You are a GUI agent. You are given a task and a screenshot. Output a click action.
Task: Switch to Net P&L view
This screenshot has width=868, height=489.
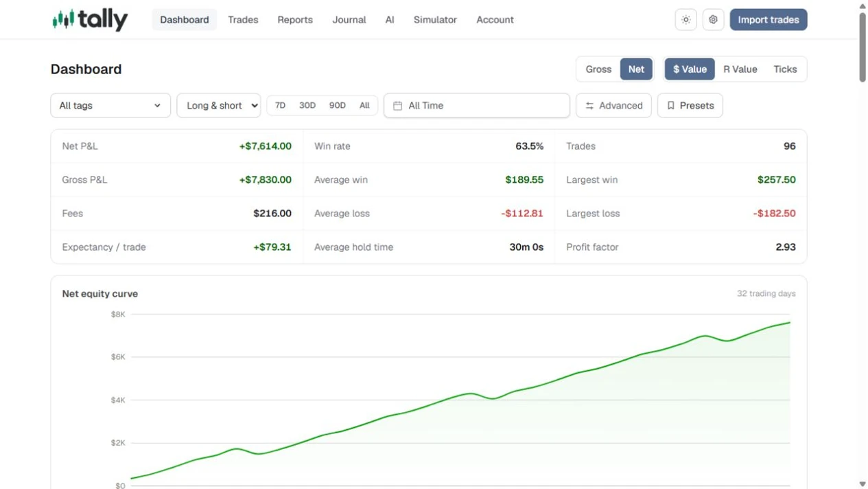(636, 69)
